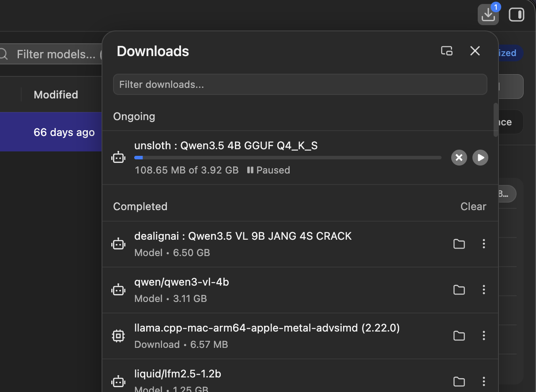Open more options for llama.cpp-mac-arm64 download
The width and height of the screenshot is (536, 392).
pos(484,335)
